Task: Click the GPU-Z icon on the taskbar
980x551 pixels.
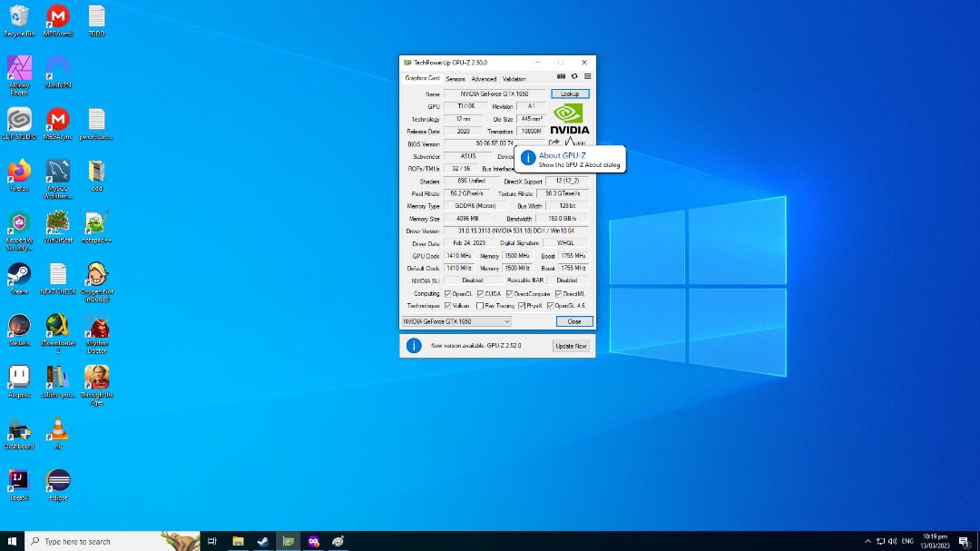Action: coord(289,541)
